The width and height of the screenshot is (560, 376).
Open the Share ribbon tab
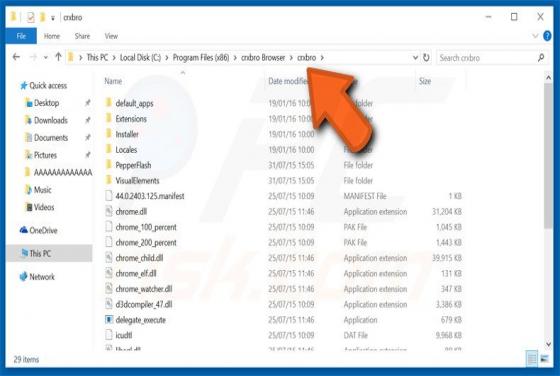pyautogui.click(x=82, y=36)
